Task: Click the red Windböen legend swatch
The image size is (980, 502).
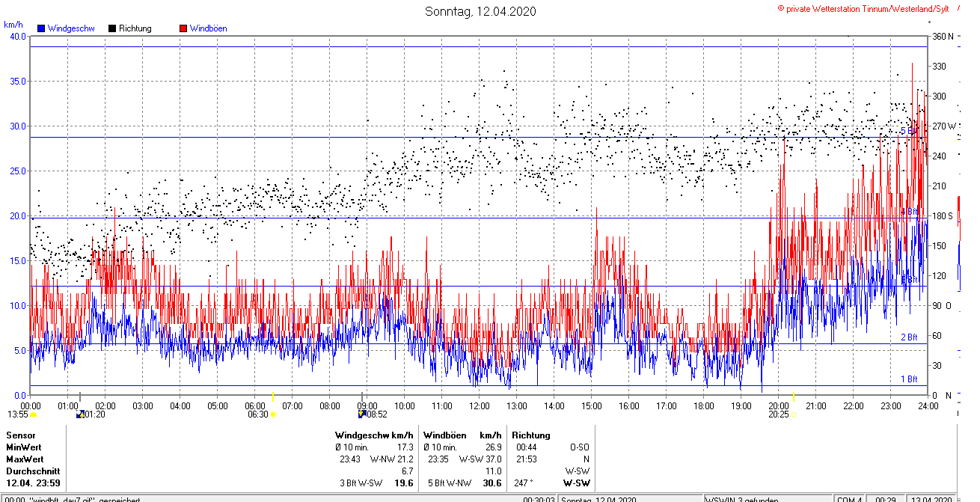Action: [183, 28]
